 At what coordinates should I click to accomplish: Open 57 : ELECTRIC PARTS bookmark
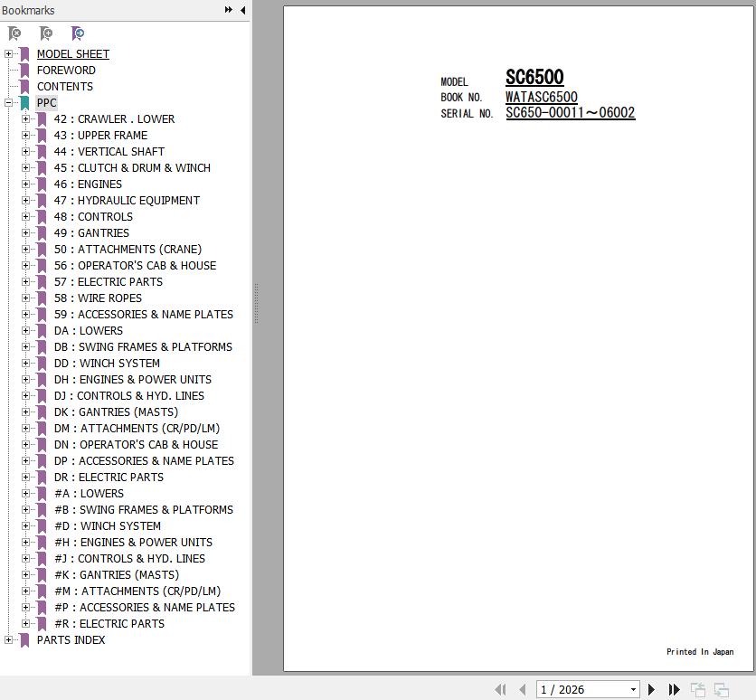109,282
